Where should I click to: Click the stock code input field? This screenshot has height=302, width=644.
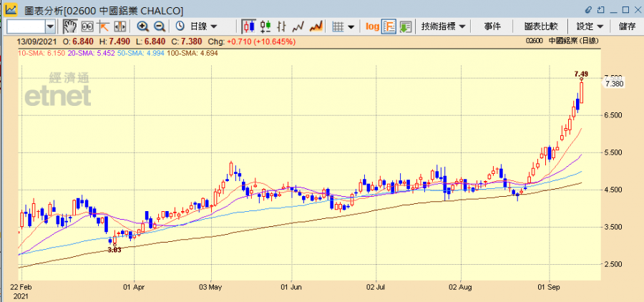point(26,26)
